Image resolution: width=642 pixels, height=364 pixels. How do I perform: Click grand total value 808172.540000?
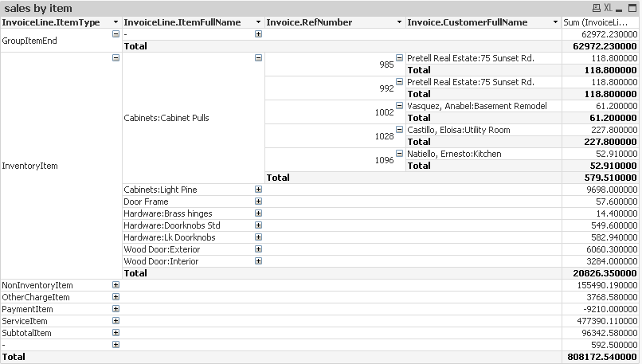(602, 357)
